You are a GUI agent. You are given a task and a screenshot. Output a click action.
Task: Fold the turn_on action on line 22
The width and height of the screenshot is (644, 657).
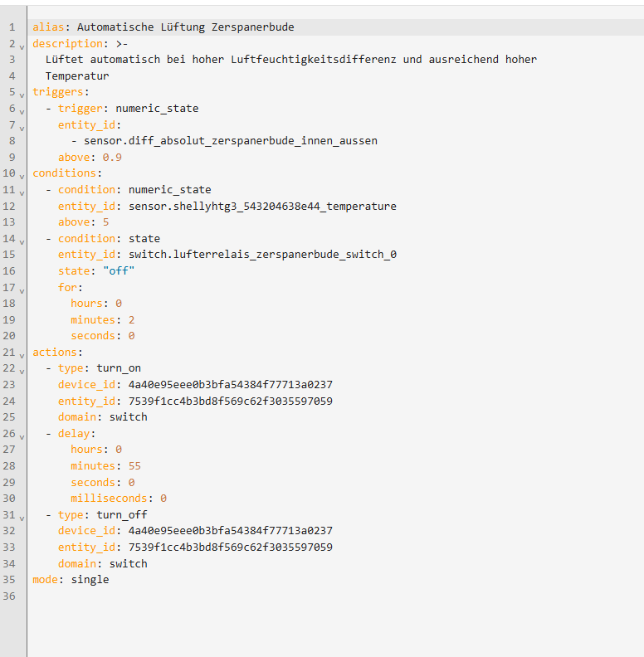tap(22, 370)
